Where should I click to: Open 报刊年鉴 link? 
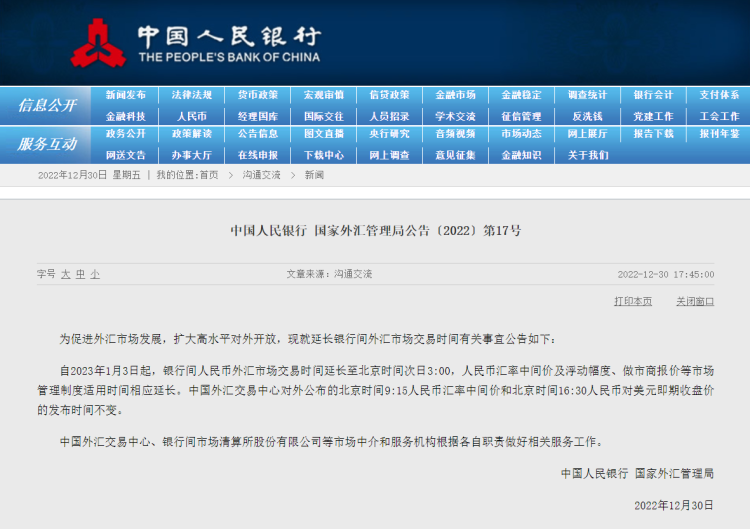pyautogui.click(x=719, y=133)
